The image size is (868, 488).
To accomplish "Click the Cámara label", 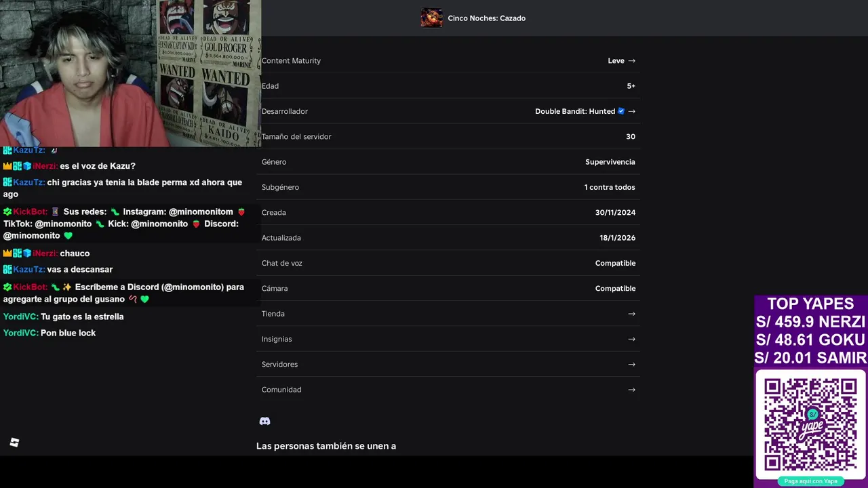I will point(275,289).
